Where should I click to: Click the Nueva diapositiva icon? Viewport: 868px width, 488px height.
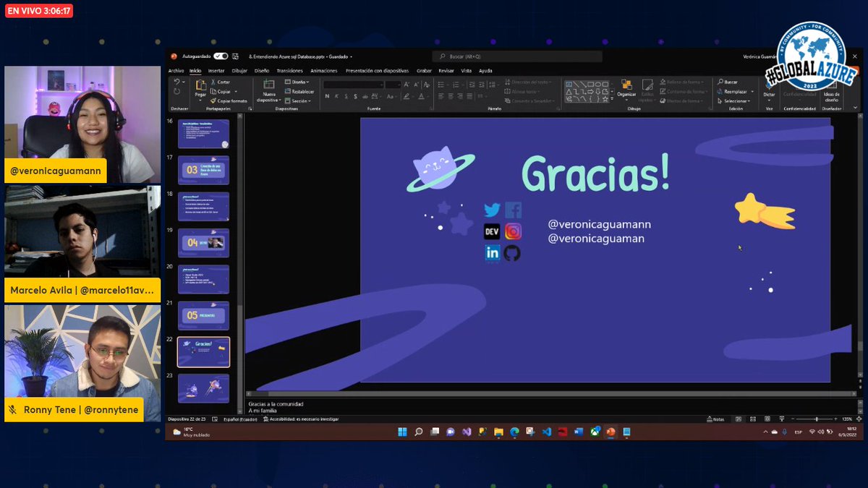pyautogui.click(x=269, y=85)
